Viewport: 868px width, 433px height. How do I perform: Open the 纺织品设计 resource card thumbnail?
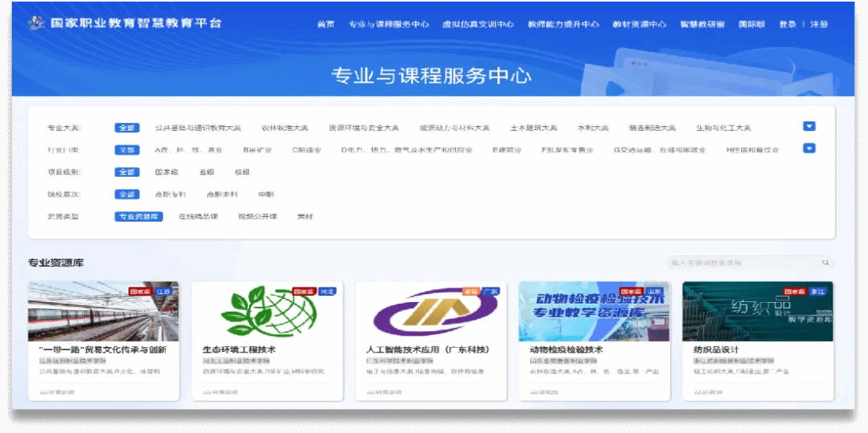pyautogui.click(x=757, y=311)
